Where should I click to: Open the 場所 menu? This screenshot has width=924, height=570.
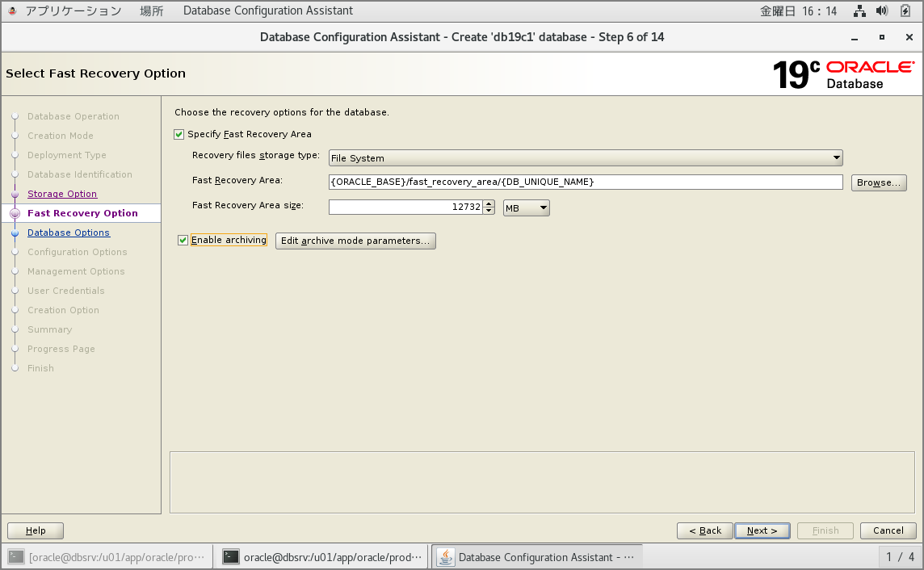[152, 11]
